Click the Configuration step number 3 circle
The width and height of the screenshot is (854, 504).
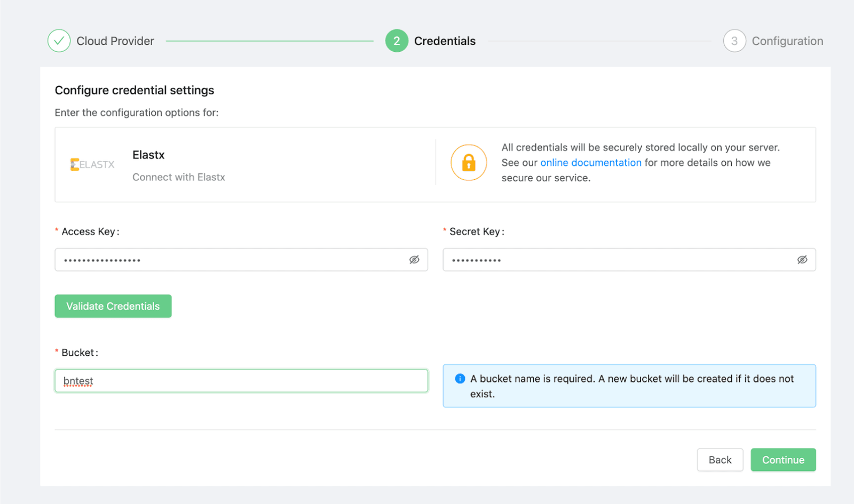[x=734, y=41]
